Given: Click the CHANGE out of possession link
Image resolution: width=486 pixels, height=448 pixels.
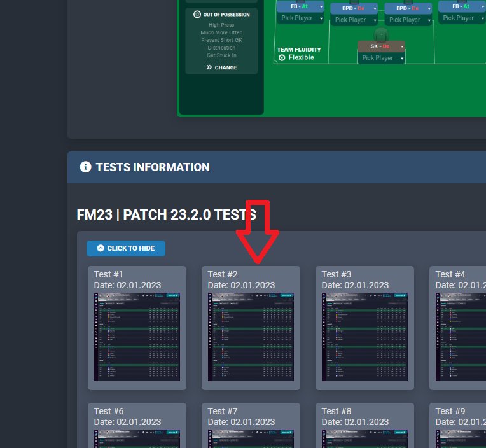Looking at the screenshot, I should pyautogui.click(x=222, y=67).
